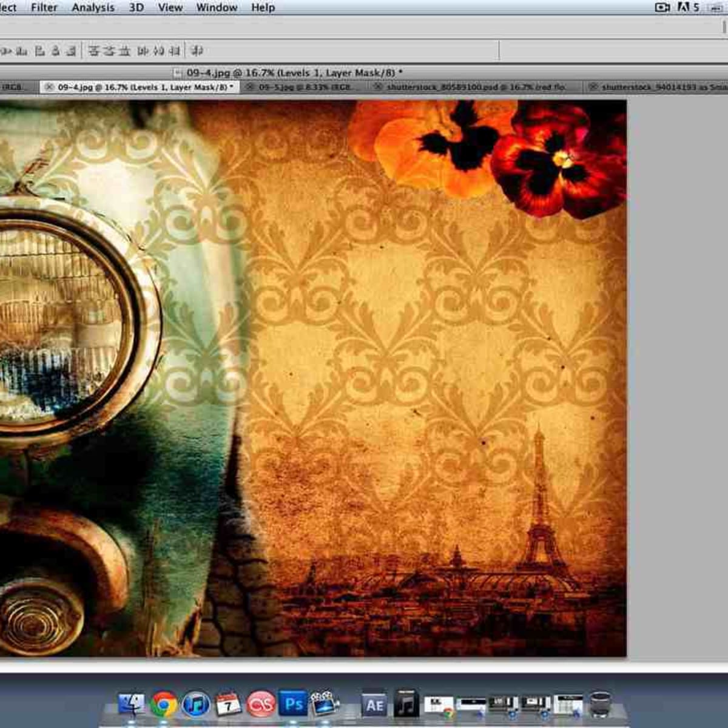
Task: Click the Photoshop icon in the Dock
Action: point(294,704)
